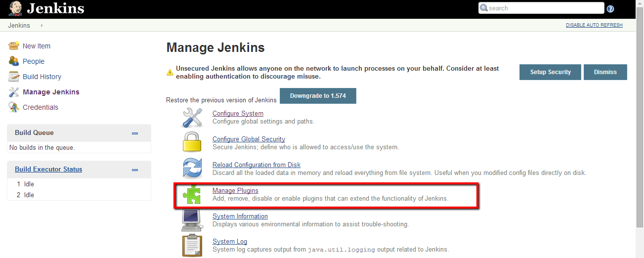Viewport: 644px width, 258px height.
Task: Dismiss the unsecured Jenkins warning
Action: [x=605, y=72]
